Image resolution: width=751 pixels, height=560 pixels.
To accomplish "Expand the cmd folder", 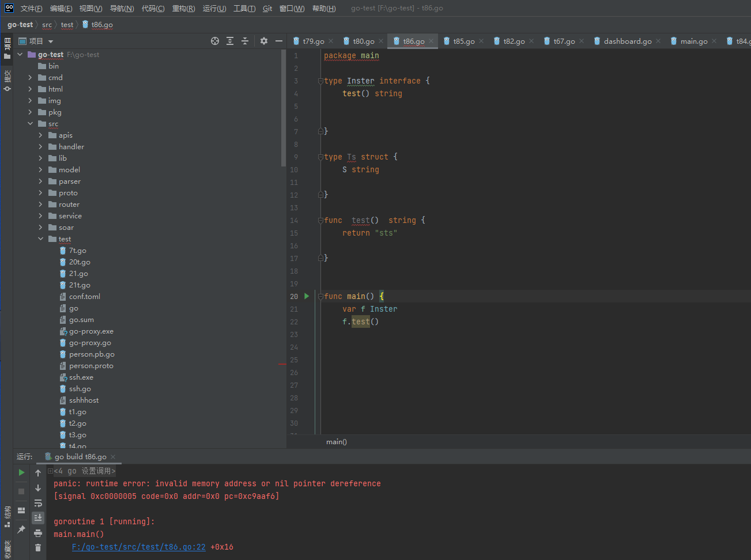I will [x=30, y=78].
